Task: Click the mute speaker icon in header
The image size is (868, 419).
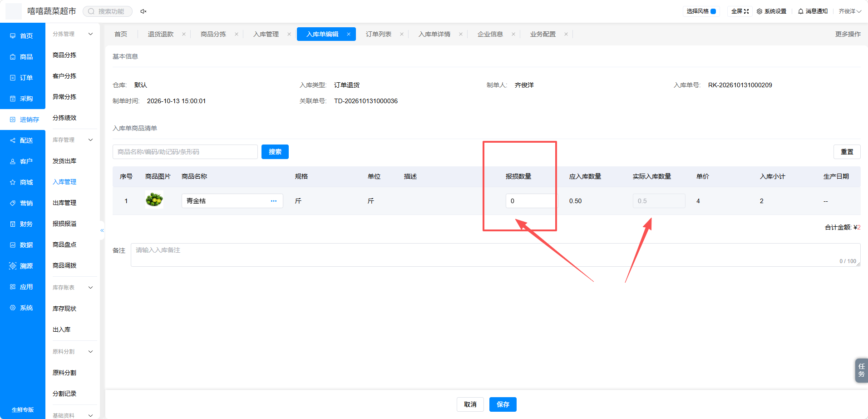Action: coord(143,11)
